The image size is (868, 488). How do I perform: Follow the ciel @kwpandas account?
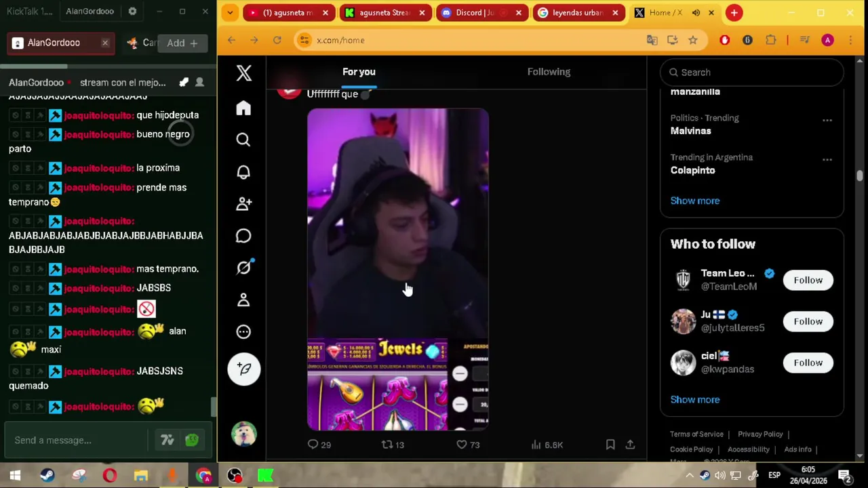[808, 363]
